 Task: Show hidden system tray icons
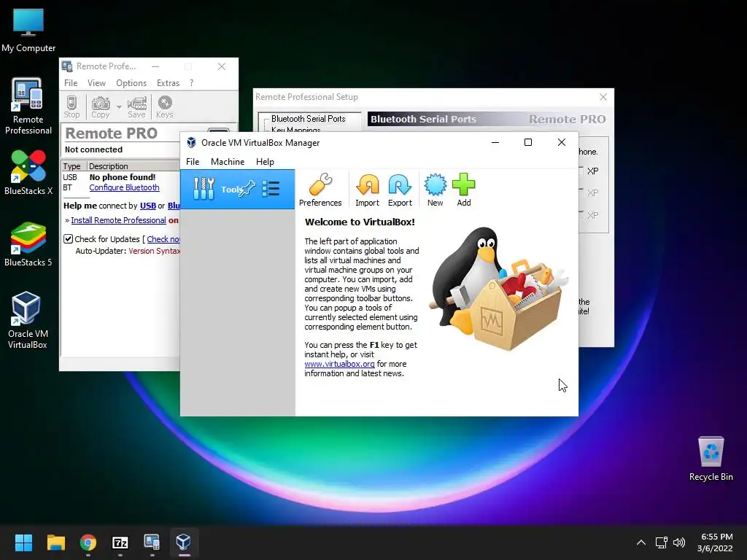click(641, 542)
